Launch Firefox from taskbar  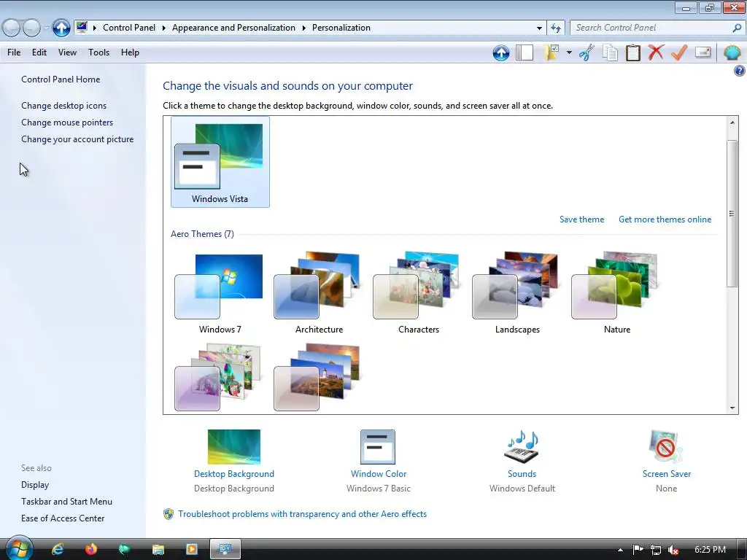click(x=91, y=550)
